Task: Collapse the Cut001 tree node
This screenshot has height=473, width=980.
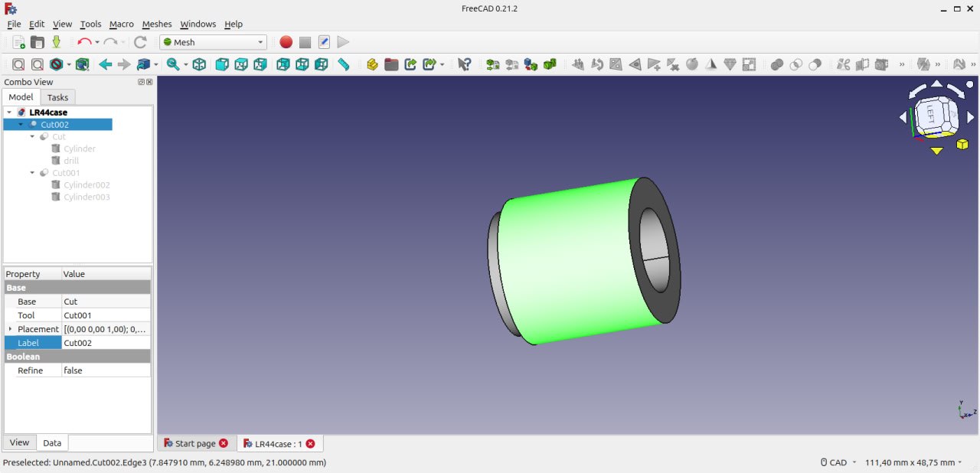Action: [33, 173]
